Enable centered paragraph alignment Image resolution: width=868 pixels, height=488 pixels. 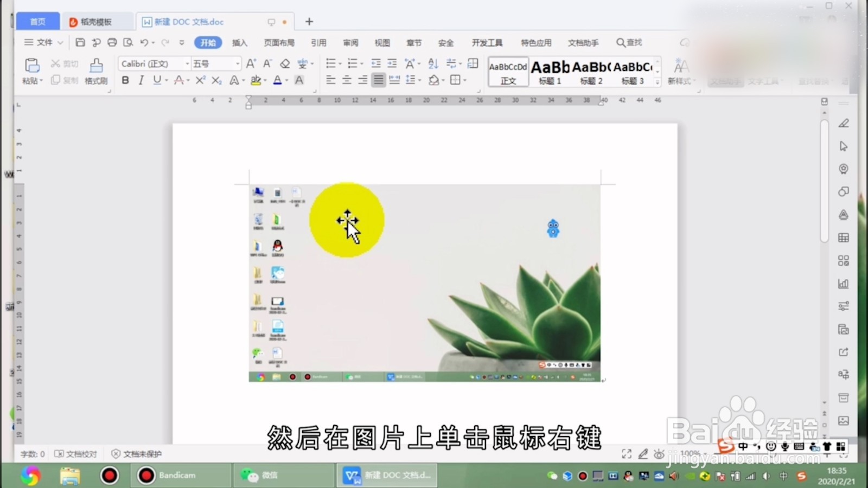[x=346, y=80]
